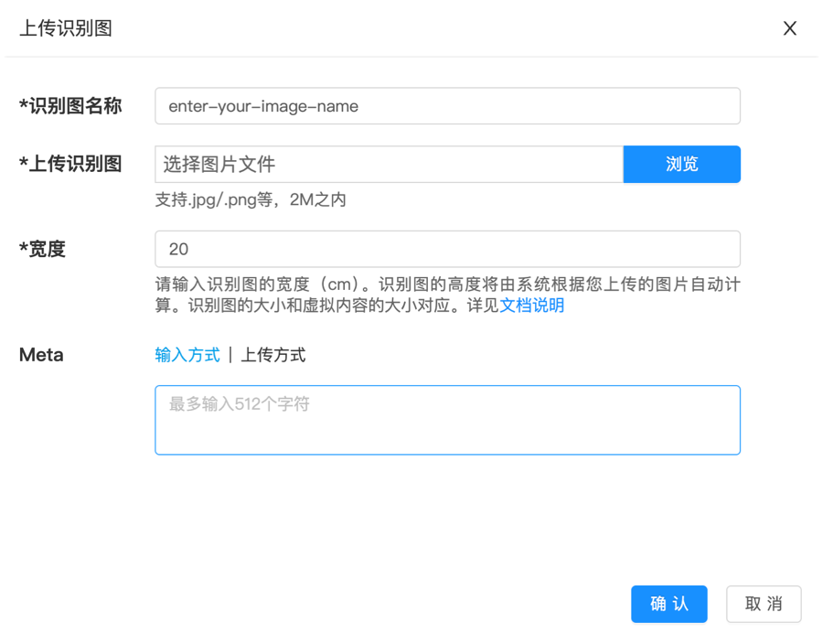Select the 输入方式 tab
The width and height of the screenshot is (823, 644).
click(x=187, y=355)
